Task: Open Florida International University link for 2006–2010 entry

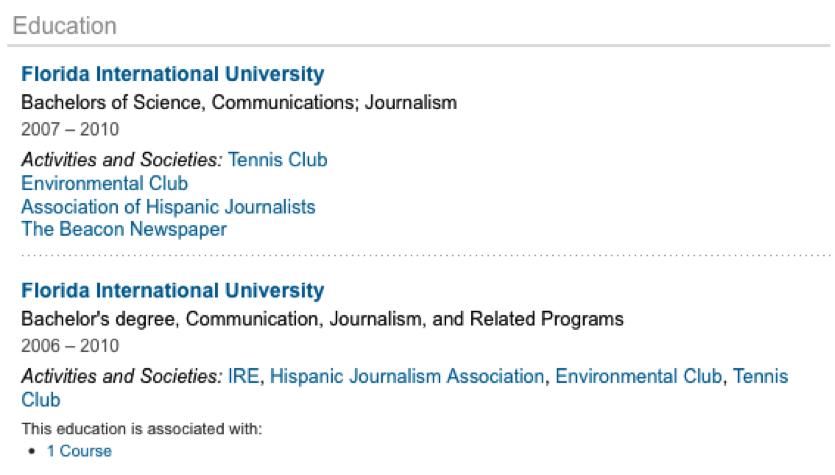Action: click(173, 291)
